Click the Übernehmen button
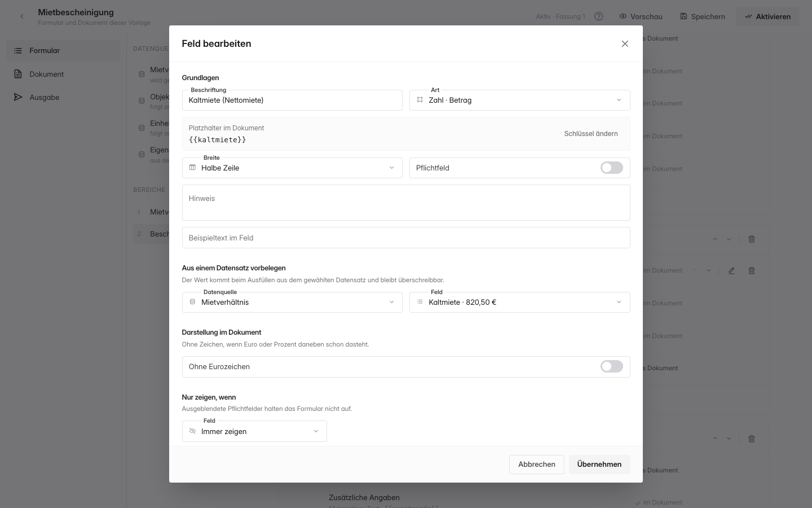Viewport: 812px width, 508px height. pyautogui.click(x=599, y=464)
